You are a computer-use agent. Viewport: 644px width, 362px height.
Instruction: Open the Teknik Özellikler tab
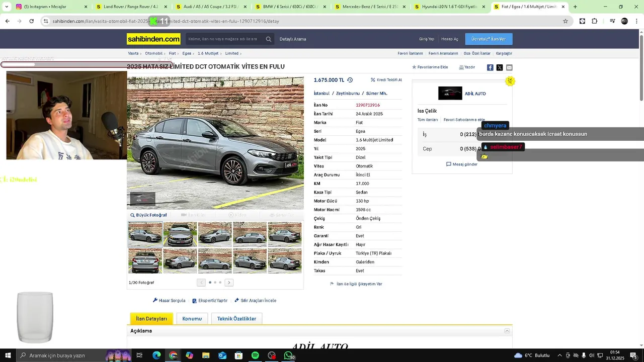(x=236, y=319)
